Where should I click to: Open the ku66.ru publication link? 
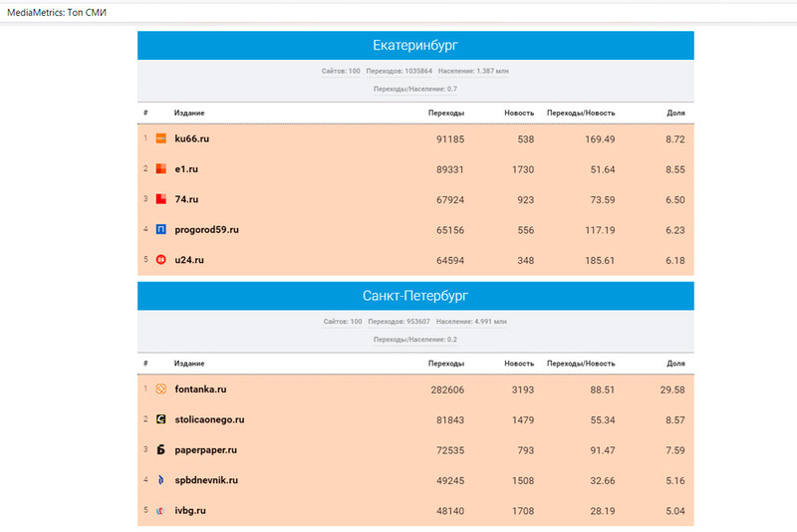point(191,138)
